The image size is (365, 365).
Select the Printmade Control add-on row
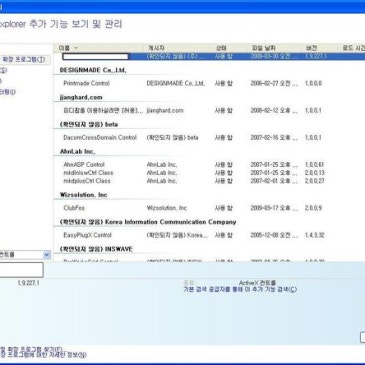tap(209, 83)
